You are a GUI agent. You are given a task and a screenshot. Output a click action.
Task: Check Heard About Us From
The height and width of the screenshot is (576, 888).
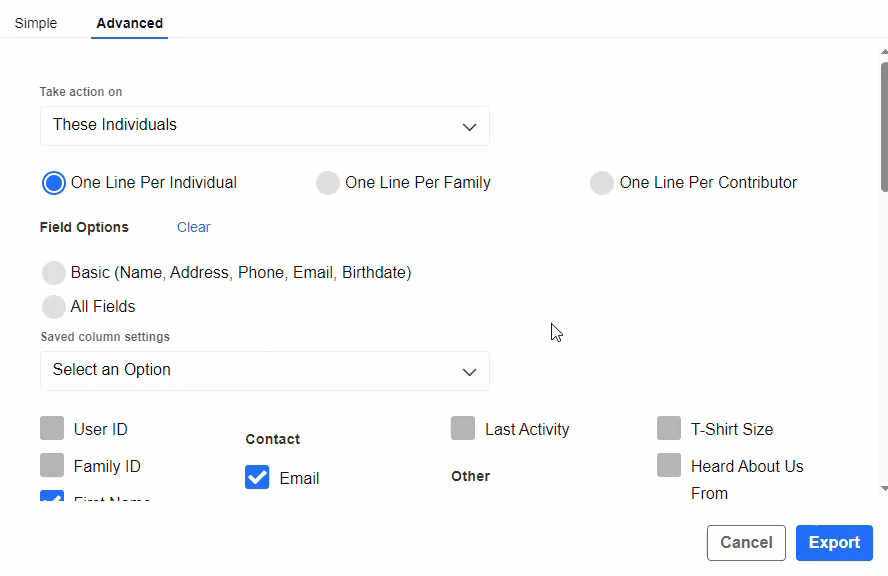click(669, 465)
